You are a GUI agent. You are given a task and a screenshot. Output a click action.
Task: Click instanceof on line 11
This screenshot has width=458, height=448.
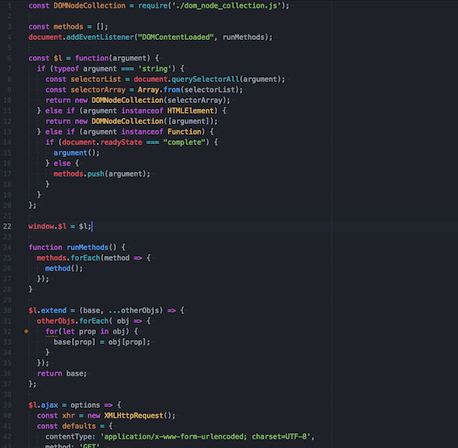pos(142,111)
